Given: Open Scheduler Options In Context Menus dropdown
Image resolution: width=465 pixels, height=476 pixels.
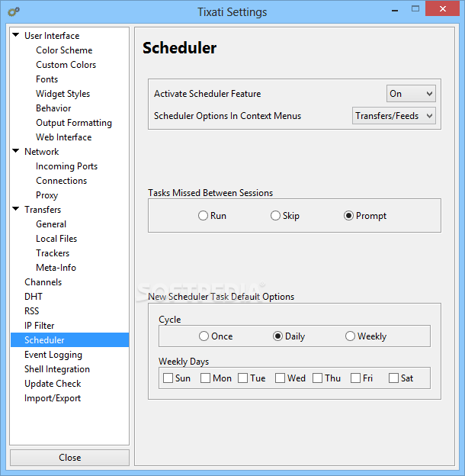Looking at the screenshot, I should [393, 116].
